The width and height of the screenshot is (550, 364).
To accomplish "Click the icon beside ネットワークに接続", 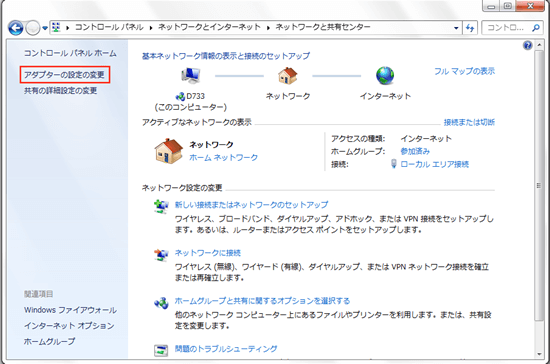I will click(x=161, y=255).
